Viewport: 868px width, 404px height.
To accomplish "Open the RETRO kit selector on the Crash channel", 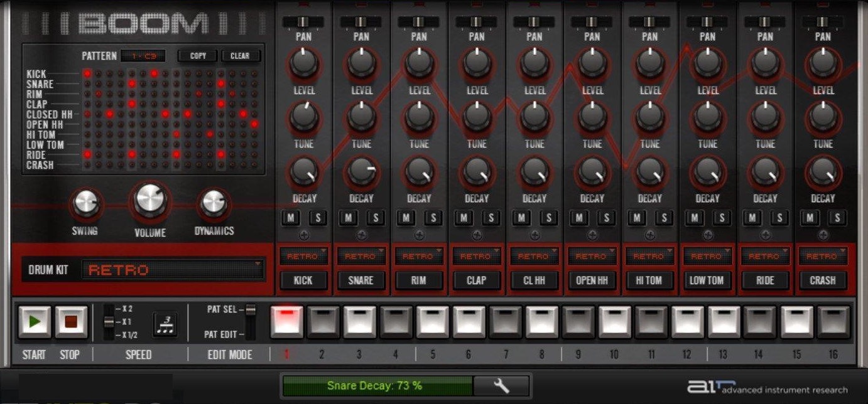I will point(823,256).
